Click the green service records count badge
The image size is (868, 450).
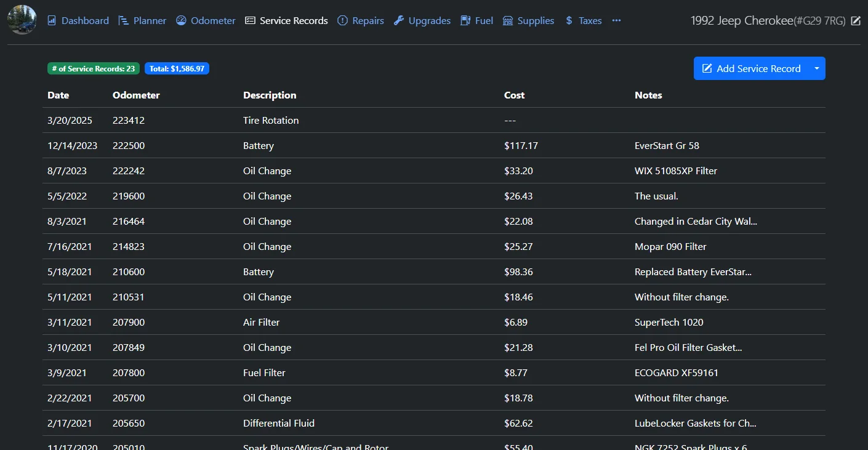[93, 68]
